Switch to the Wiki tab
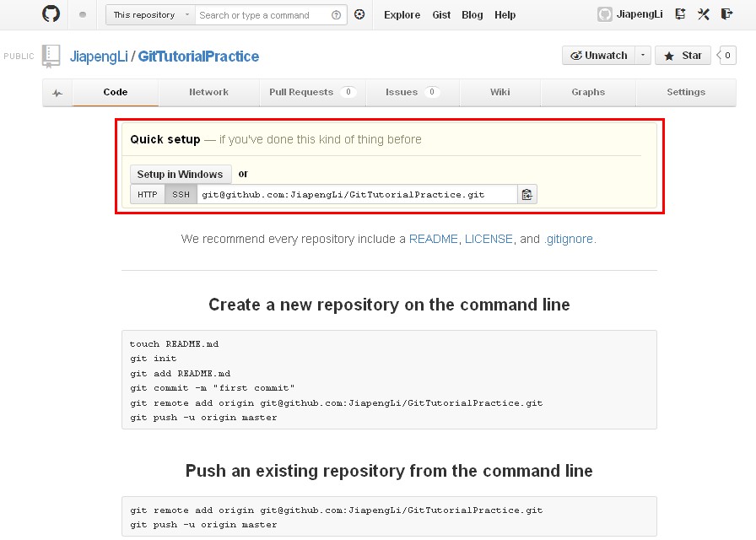Screen dimensions: 756x540 [500, 92]
